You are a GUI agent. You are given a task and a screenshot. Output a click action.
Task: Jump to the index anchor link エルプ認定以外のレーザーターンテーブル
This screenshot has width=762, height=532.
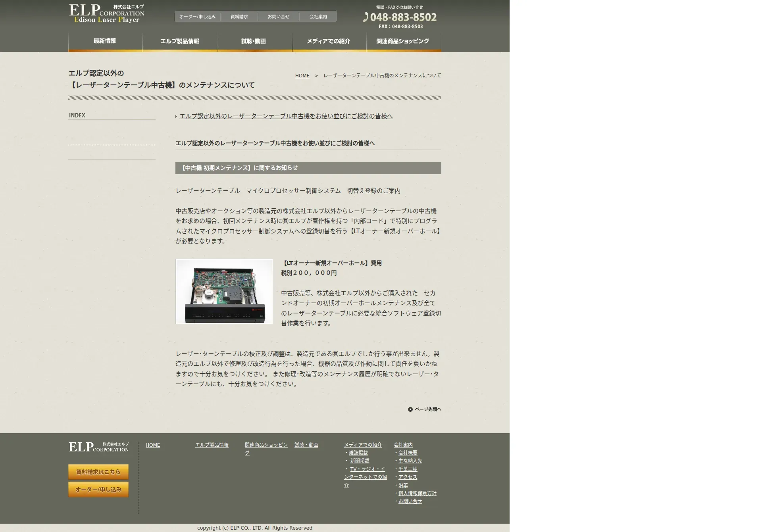286,116
